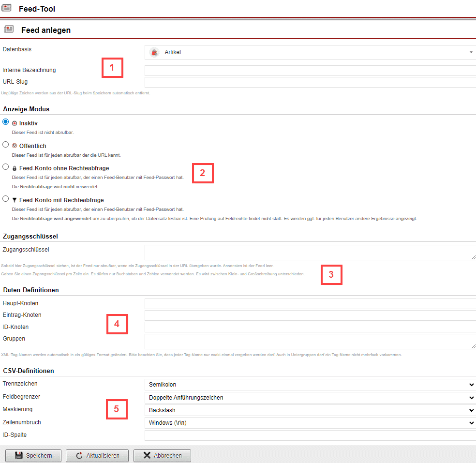Click the Feed anlegen section icon
476x463 pixels.
click(x=8, y=30)
